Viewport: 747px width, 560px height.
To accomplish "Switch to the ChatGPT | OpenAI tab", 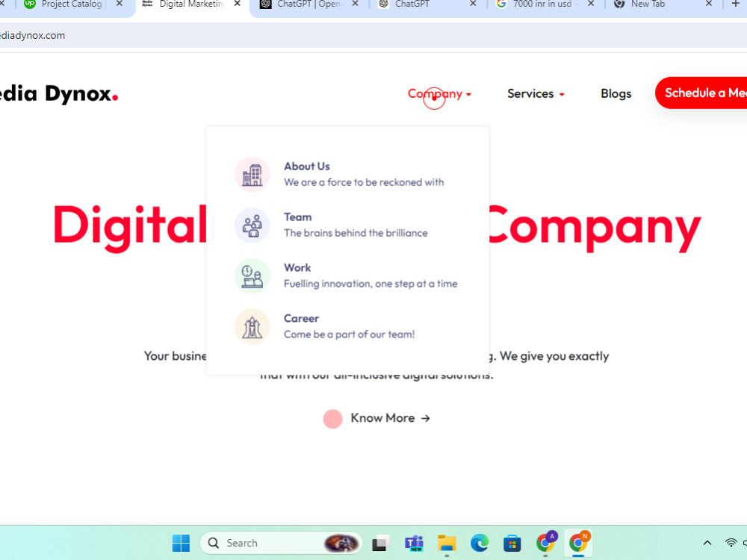I will [309, 4].
